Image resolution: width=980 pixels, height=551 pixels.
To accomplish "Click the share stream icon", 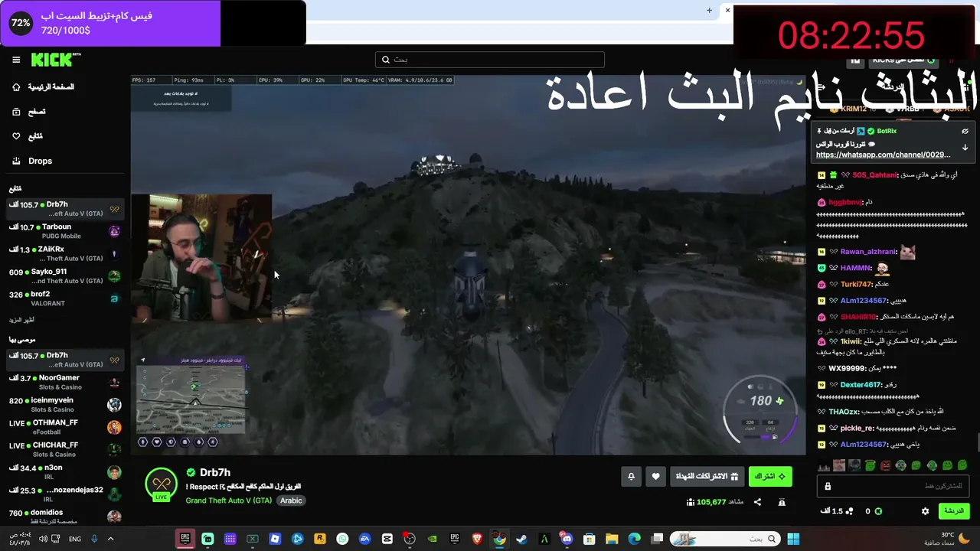I will point(757,502).
